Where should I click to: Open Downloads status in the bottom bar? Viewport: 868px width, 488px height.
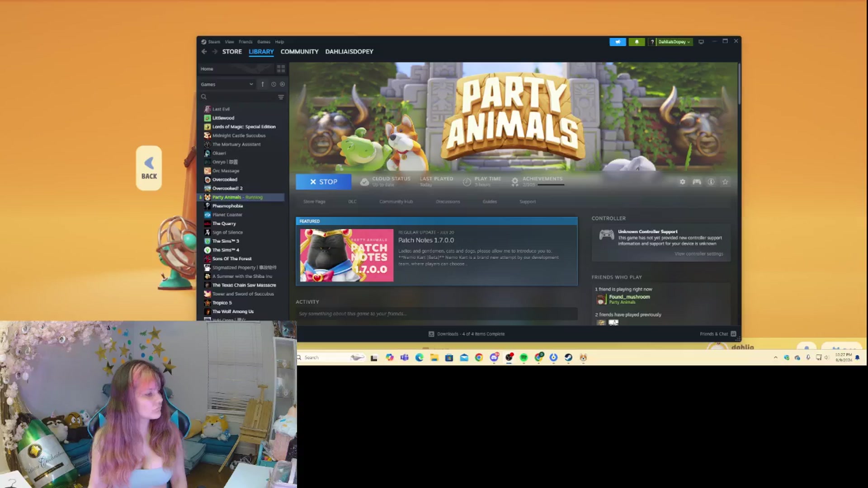pos(467,334)
